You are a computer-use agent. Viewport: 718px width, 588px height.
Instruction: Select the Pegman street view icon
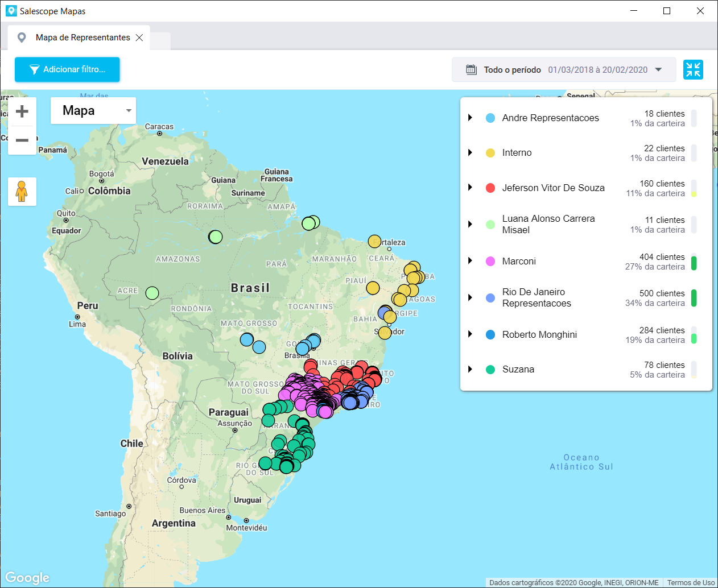(x=22, y=192)
